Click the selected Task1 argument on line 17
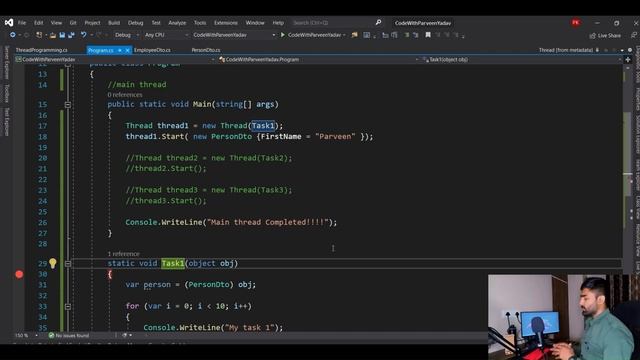640x360 pixels. pos(263,126)
